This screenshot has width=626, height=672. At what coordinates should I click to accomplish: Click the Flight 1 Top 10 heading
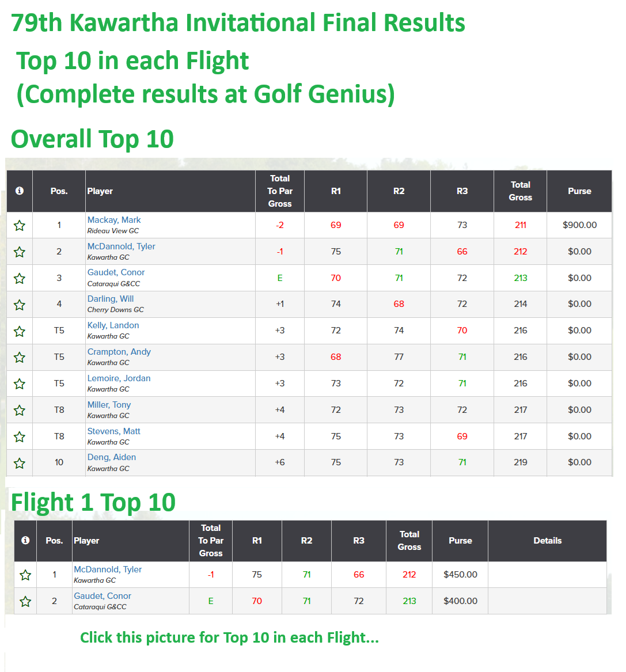[93, 502]
